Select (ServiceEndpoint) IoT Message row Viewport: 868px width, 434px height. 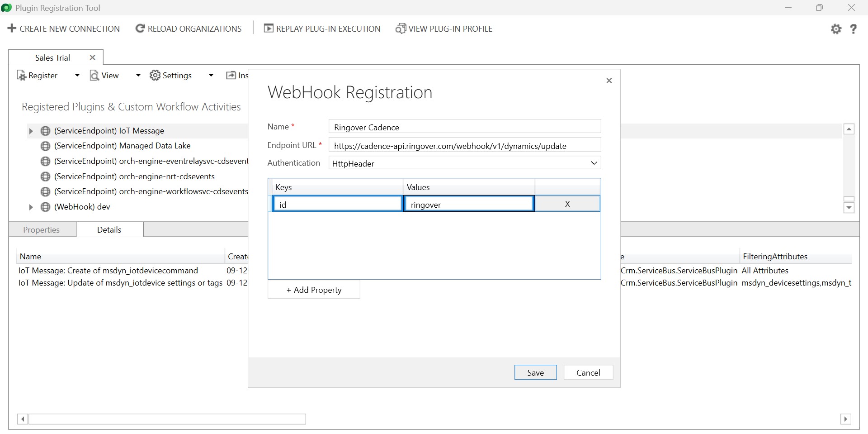[x=109, y=131]
